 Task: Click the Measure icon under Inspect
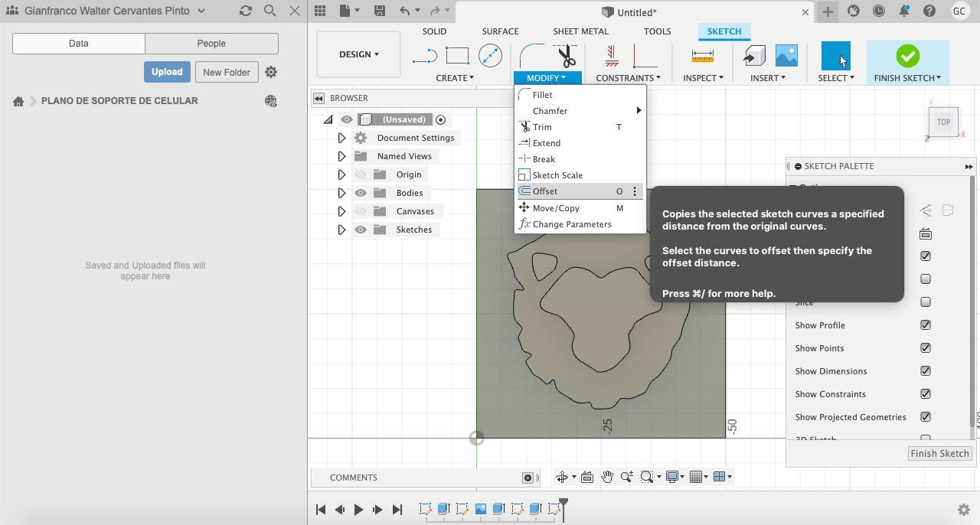(x=702, y=55)
